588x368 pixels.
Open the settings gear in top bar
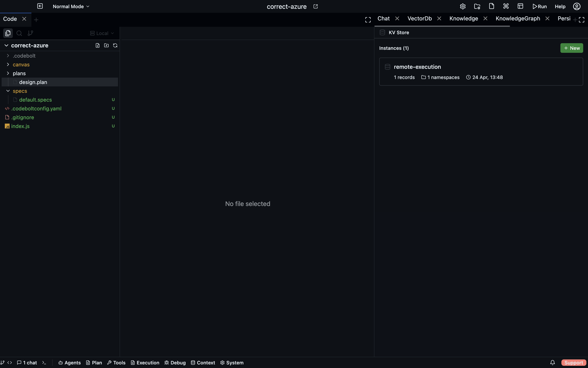point(463,7)
